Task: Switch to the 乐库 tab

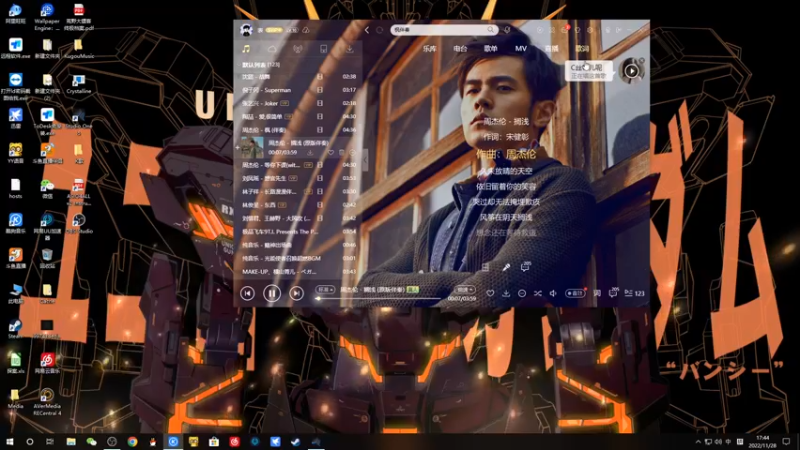Action: [430, 48]
